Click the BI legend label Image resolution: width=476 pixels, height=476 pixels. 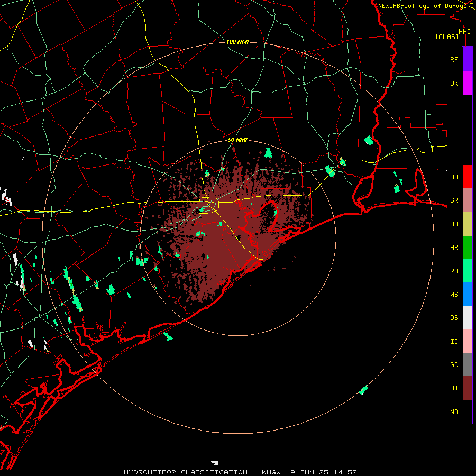click(x=454, y=388)
